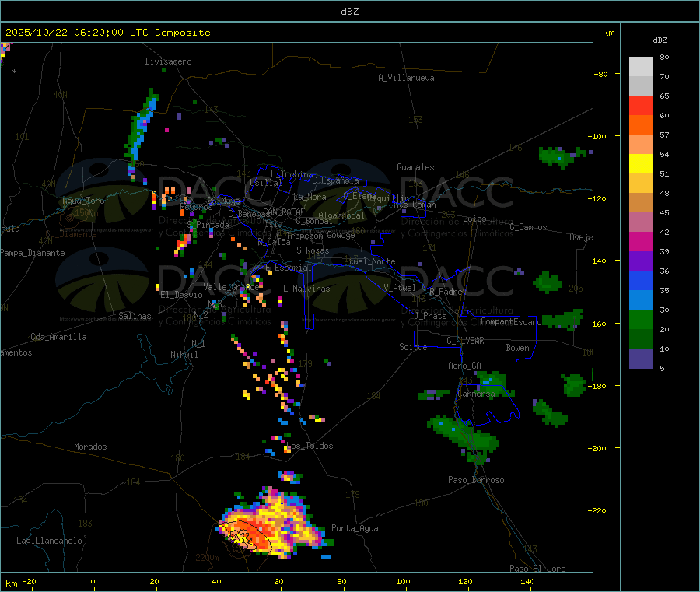Select the Pampa_Diamante label
The width and height of the screenshot is (700, 592).
[x=33, y=253]
